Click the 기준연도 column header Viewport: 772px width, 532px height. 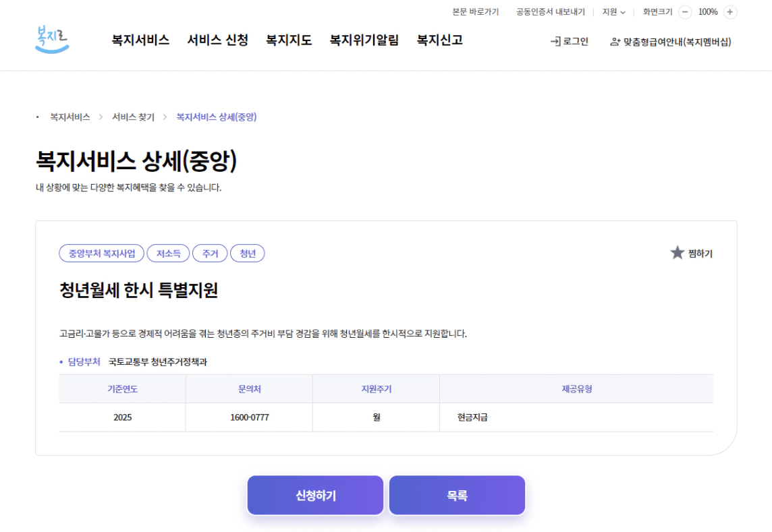(123, 389)
